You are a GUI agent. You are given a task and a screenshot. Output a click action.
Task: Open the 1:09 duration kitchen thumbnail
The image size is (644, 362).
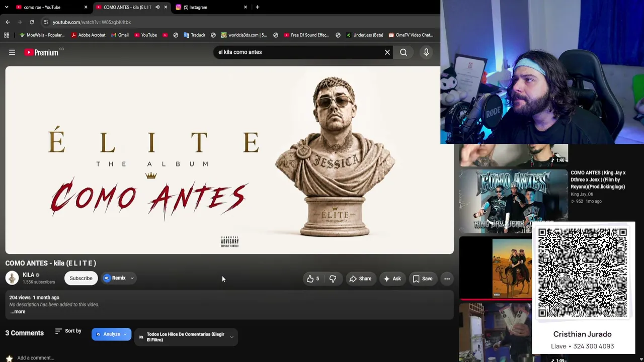tap(495, 332)
